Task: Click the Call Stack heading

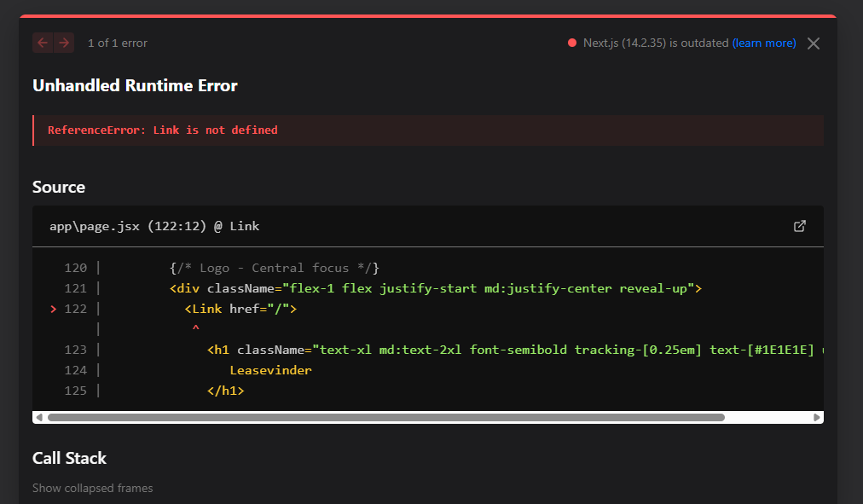Action: (69, 458)
